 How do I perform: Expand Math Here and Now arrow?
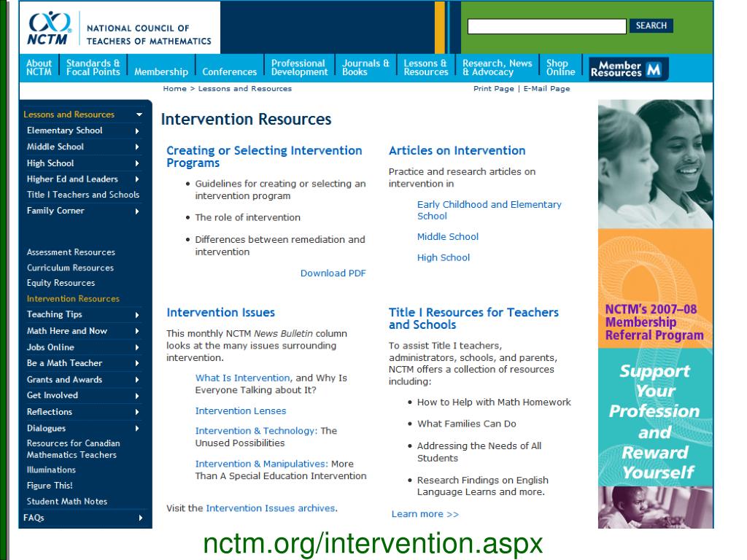click(x=137, y=331)
